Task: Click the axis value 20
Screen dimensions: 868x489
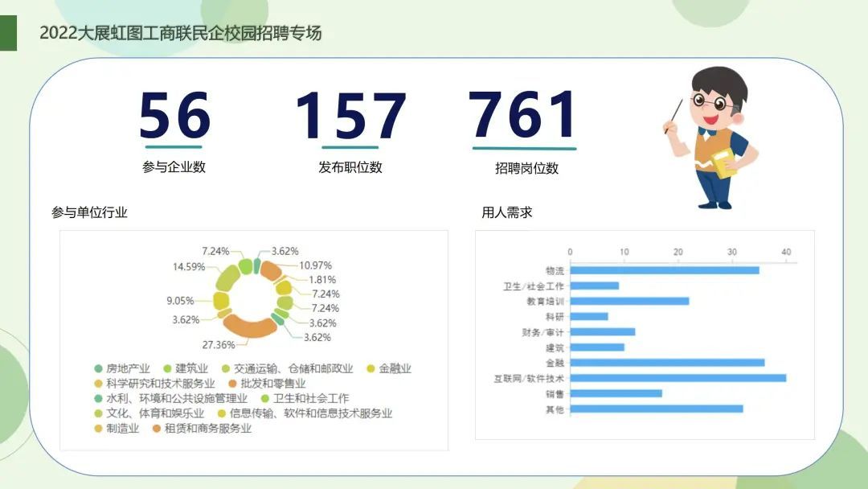Action: click(678, 252)
